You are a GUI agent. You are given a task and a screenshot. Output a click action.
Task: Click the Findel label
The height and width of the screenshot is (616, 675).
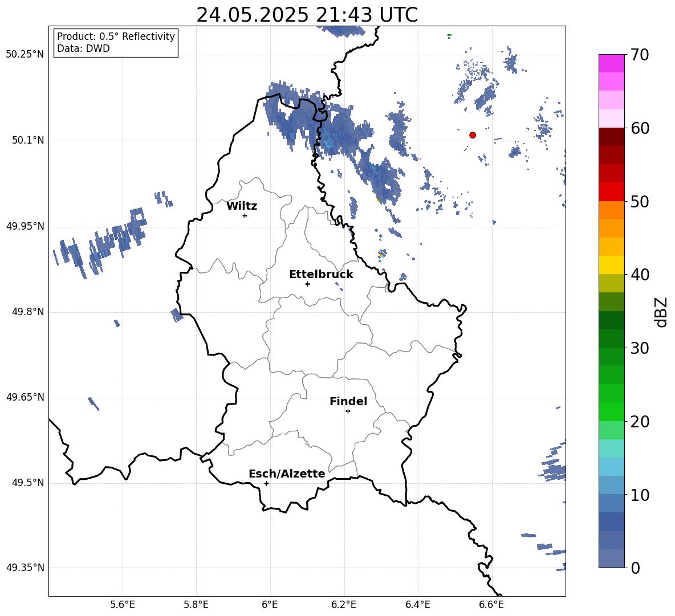[x=348, y=401]
